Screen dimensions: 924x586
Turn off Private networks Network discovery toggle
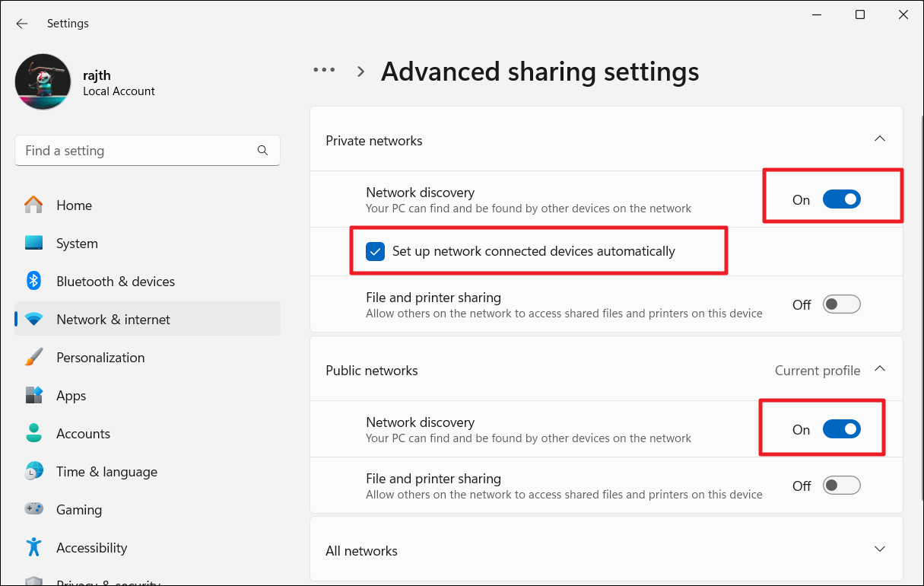(841, 199)
